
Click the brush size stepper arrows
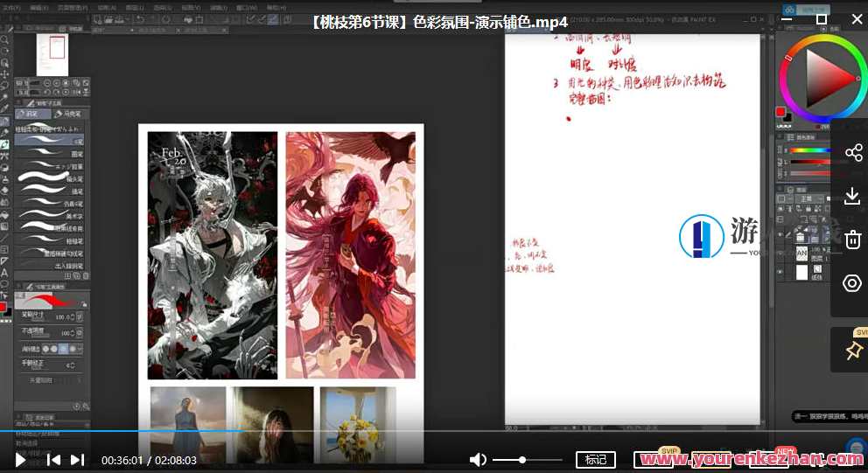(x=73, y=317)
